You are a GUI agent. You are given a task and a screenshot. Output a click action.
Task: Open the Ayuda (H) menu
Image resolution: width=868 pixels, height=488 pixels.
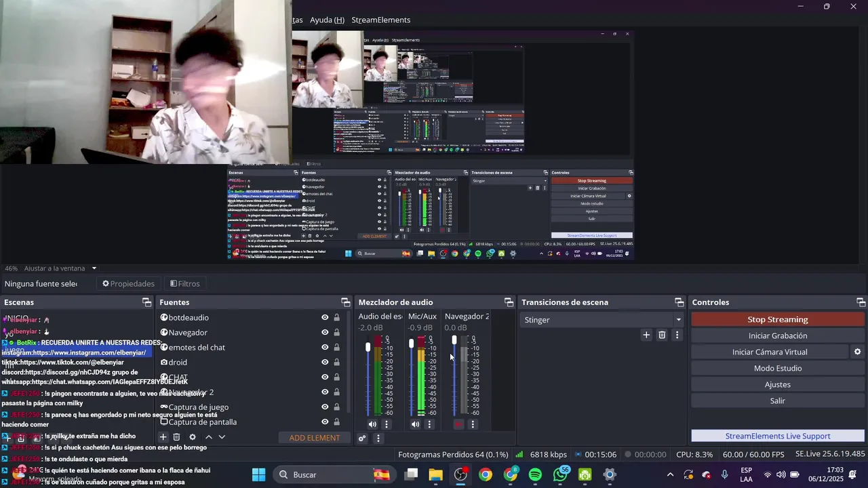(x=327, y=20)
